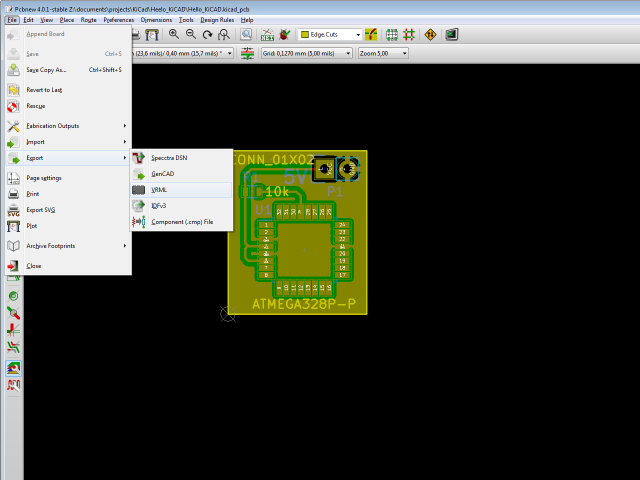The width and height of the screenshot is (640, 480).
Task: Choose Print menu entry
Action: pos(68,194)
